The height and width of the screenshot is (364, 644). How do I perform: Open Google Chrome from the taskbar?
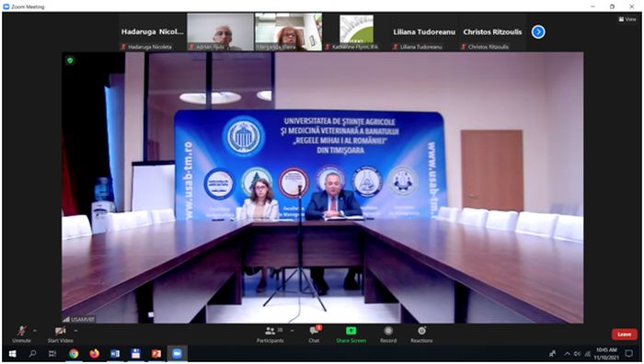click(x=74, y=353)
